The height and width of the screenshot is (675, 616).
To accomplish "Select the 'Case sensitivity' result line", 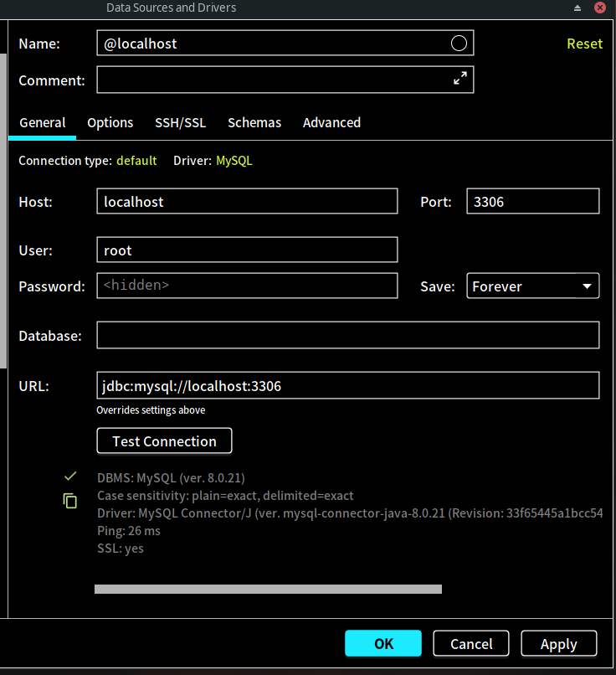I will 225,496.
